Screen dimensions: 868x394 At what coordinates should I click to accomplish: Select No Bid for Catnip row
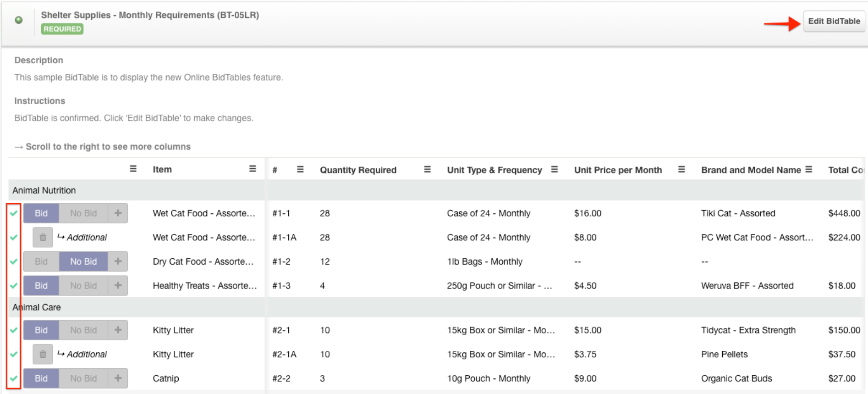click(83, 378)
